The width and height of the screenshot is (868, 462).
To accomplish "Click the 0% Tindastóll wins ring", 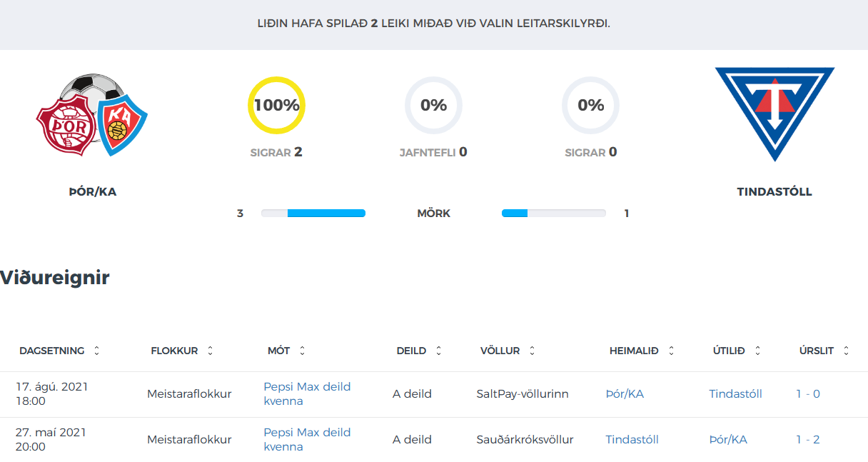I will pos(590,105).
